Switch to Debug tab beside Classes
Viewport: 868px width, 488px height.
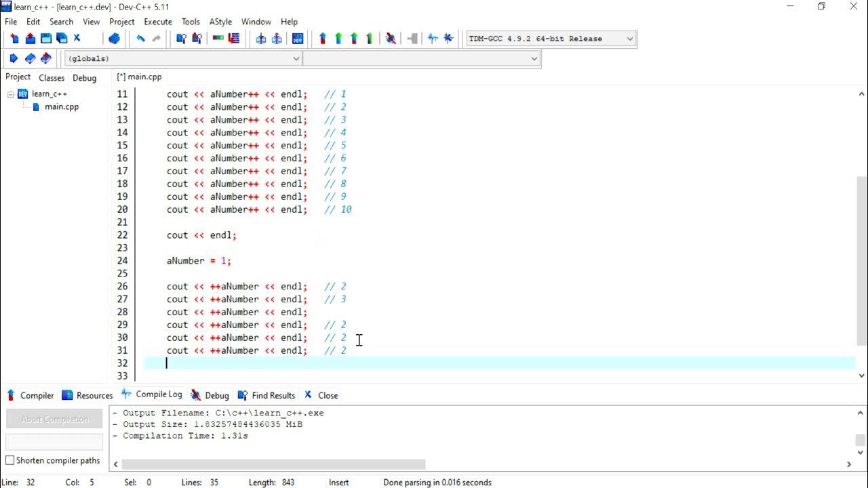point(85,78)
